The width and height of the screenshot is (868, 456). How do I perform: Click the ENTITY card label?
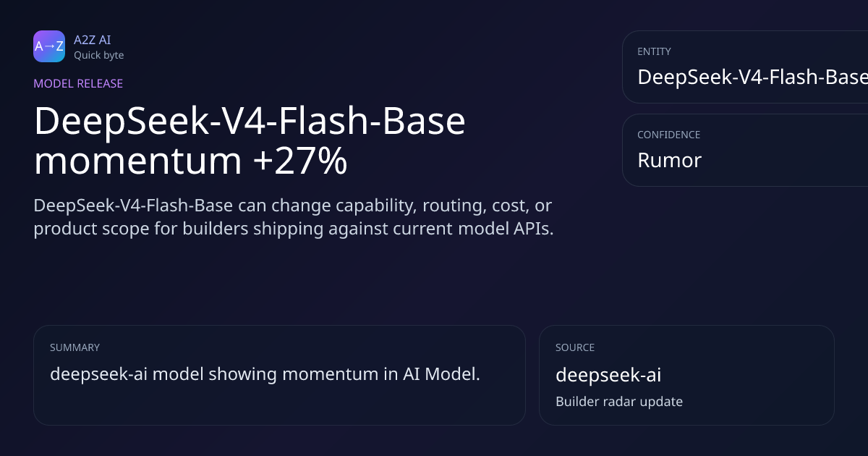coord(654,51)
